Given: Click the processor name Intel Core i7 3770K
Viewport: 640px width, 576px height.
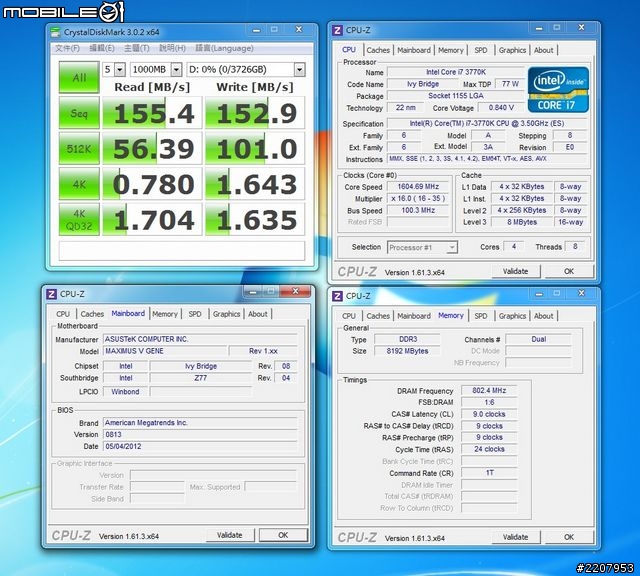Looking at the screenshot, I should click(x=456, y=72).
